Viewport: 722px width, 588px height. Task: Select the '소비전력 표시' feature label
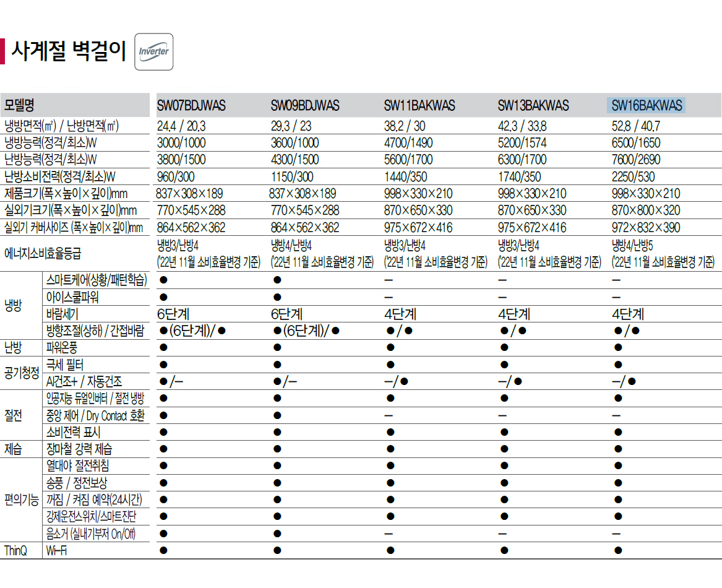coord(73,432)
